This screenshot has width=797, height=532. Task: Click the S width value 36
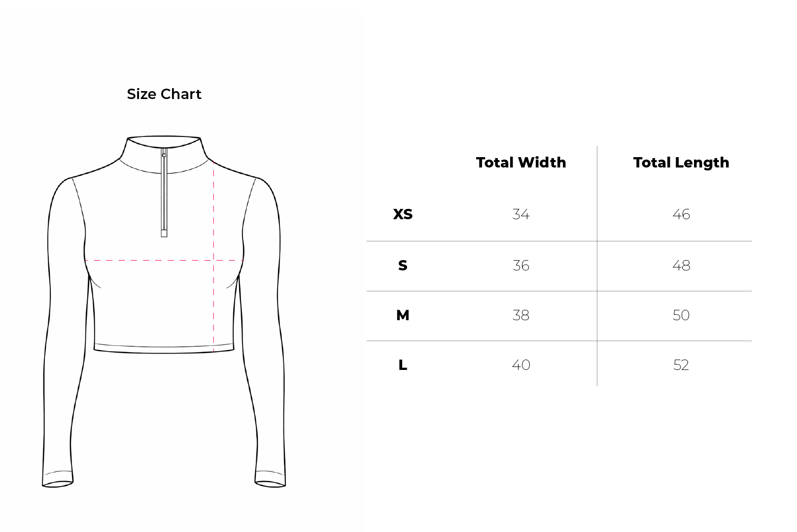pos(521,266)
